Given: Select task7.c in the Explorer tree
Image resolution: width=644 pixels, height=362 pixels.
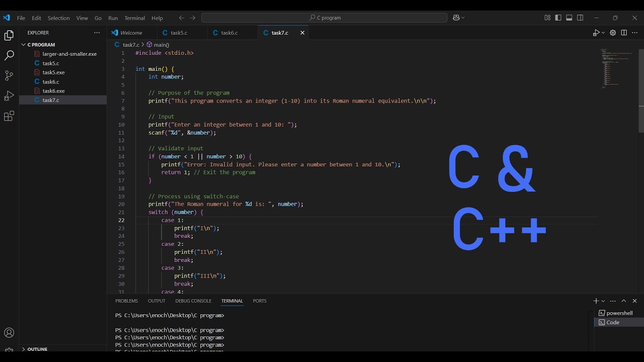Looking at the screenshot, I should point(63,100).
